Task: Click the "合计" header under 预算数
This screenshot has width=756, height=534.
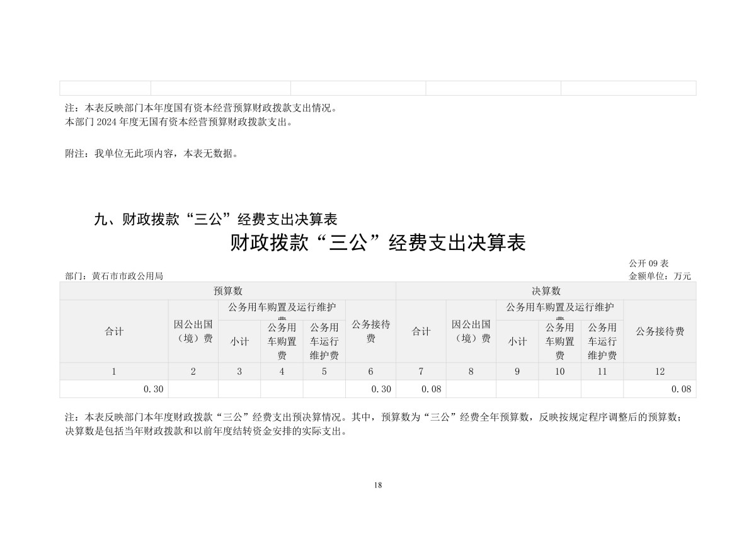Action: click(x=114, y=331)
